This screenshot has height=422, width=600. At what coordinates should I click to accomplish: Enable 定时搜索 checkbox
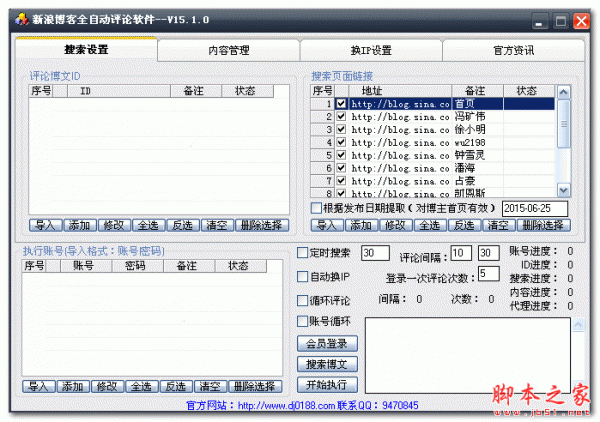point(303,253)
